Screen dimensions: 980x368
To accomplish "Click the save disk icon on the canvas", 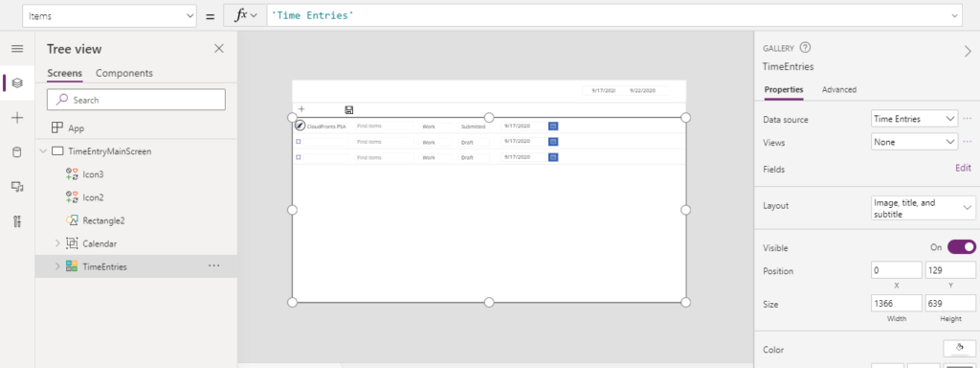I will [x=349, y=109].
